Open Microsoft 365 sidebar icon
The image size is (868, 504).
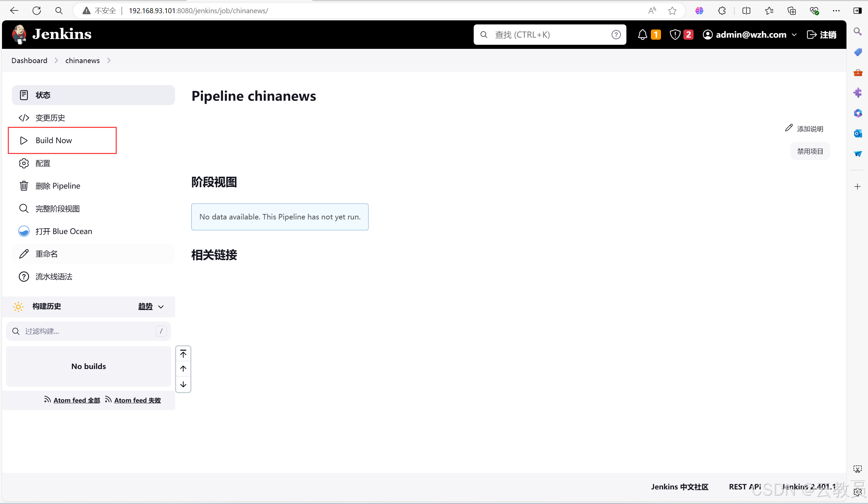coord(858,113)
